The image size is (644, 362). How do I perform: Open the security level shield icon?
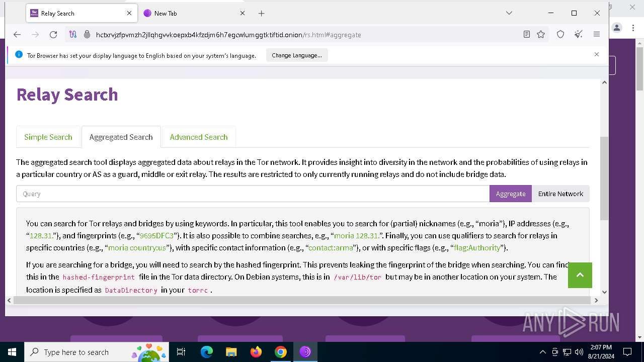click(560, 34)
